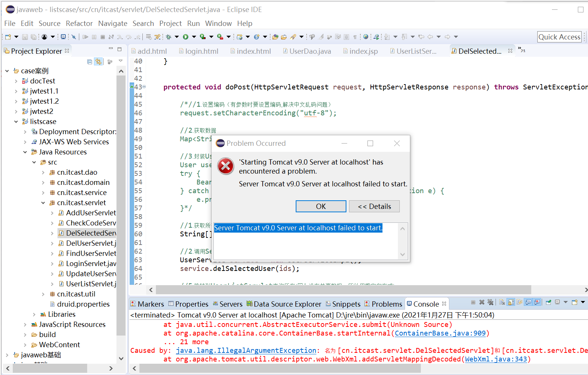Expand the docTest project

(x=16, y=81)
